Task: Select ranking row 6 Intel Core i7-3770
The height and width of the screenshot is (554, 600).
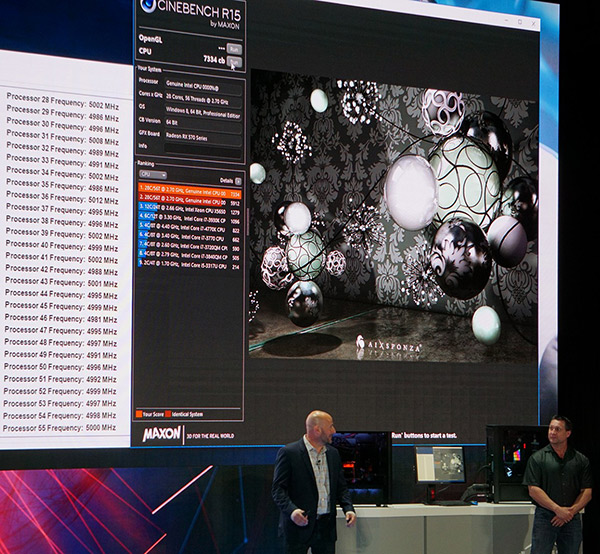Action: [x=189, y=237]
